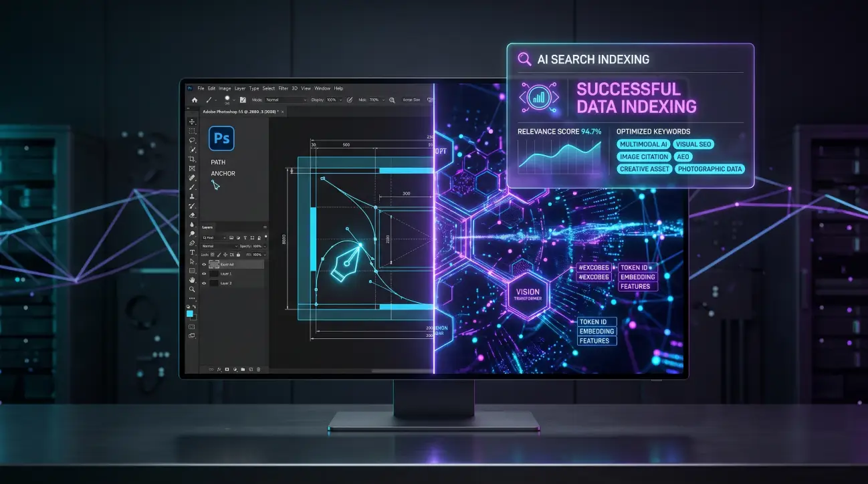Screen dimensions: 868x484
Task: Hide Layer 1 using its eye icon
Action: (204, 273)
